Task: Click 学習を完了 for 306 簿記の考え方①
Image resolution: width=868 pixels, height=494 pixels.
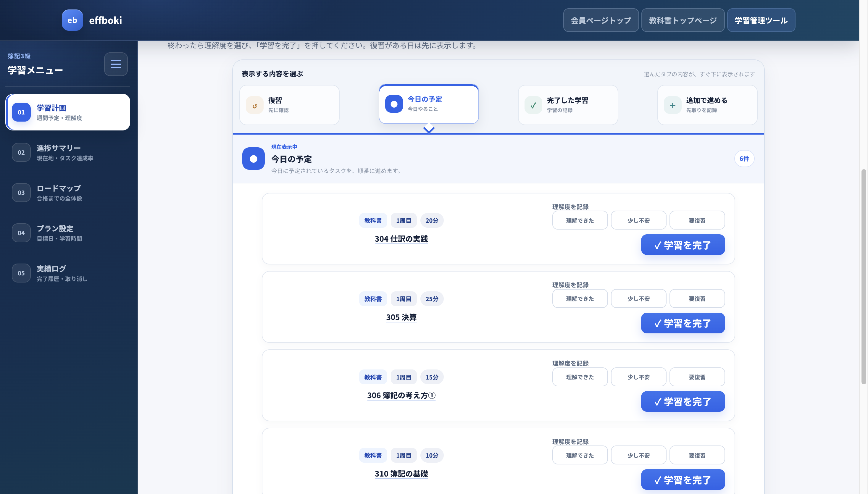Action: 683,401
